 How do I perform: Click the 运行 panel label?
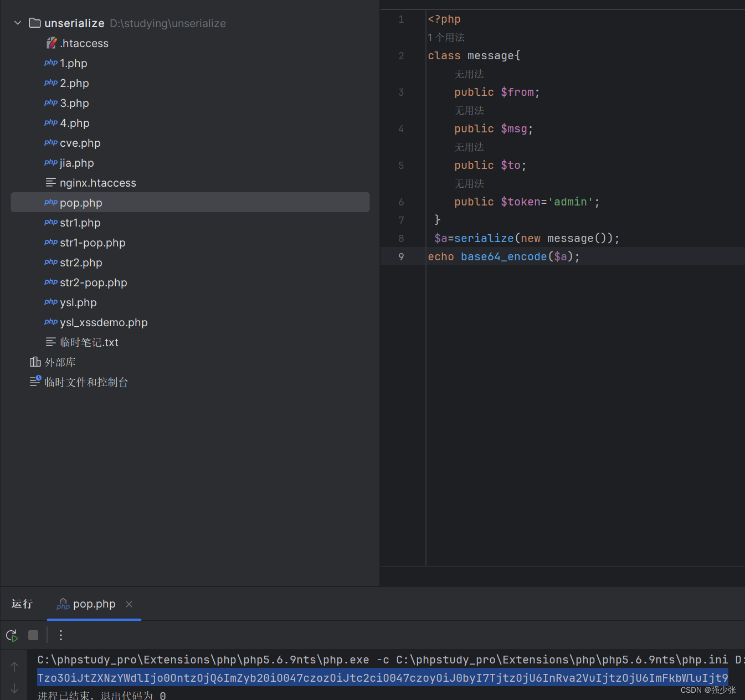click(x=22, y=604)
